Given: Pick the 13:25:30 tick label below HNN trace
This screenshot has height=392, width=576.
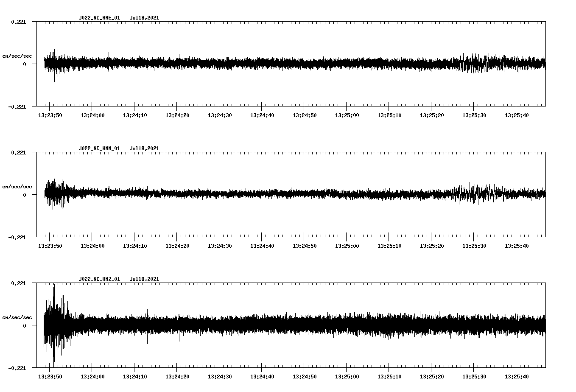Looking at the screenshot, I should pyautogui.click(x=474, y=246).
